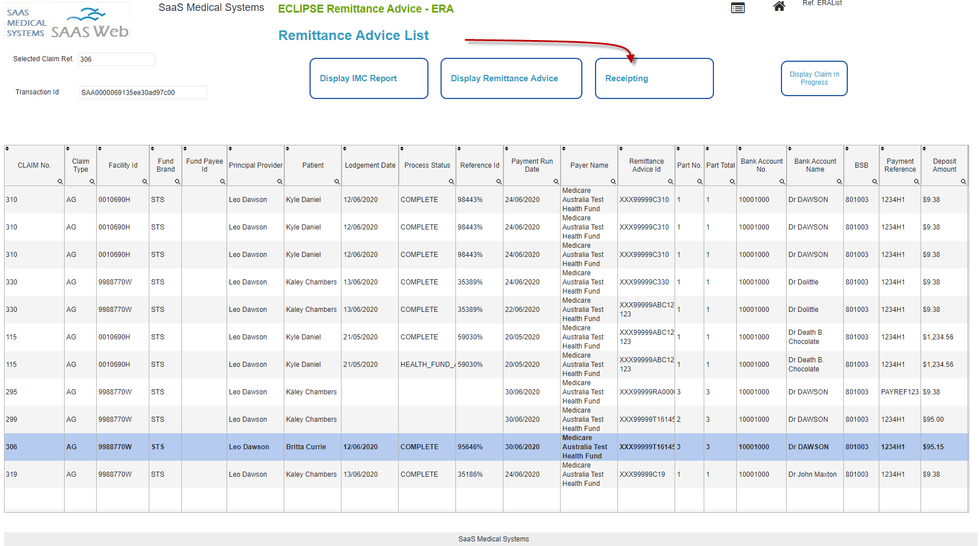
Task: Open search icon in Part No. column
Action: pyautogui.click(x=700, y=181)
